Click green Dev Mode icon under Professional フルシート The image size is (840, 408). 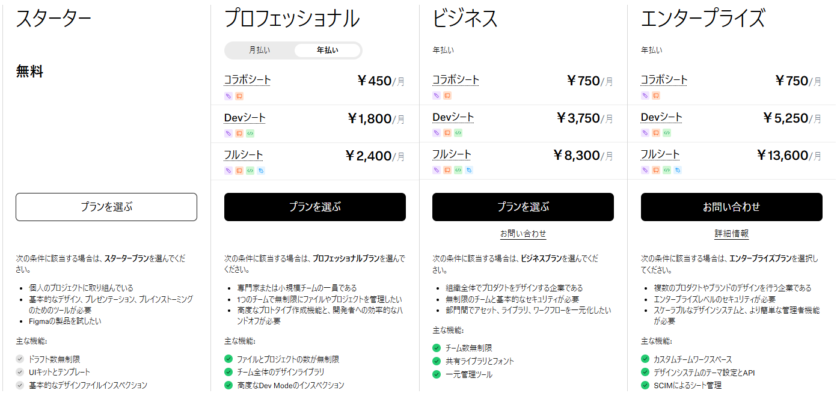(249, 170)
